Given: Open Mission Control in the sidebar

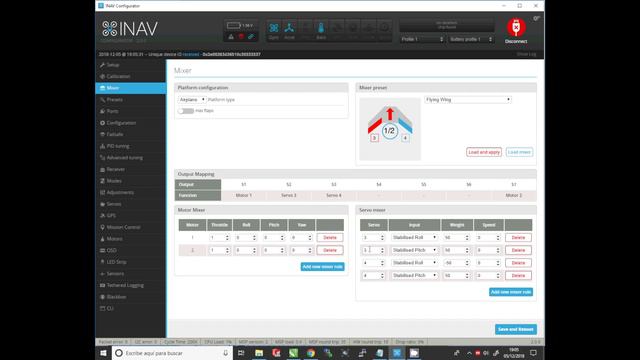Looking at the screenshot, I should point(131,227).
